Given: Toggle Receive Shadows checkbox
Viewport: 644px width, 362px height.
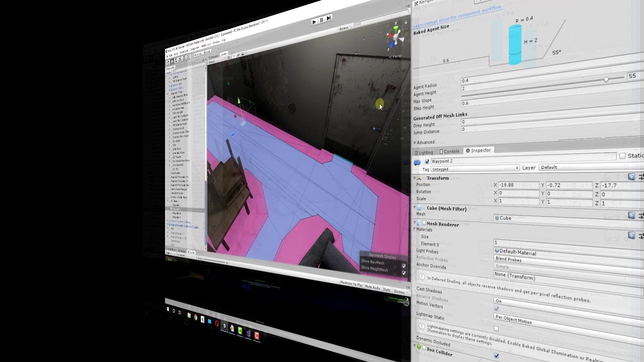Looking at the screenshot, I should click(496, 309).
